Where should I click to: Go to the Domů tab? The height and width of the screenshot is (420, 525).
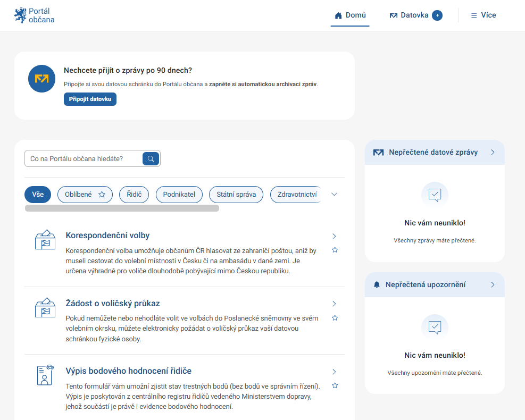350,15
